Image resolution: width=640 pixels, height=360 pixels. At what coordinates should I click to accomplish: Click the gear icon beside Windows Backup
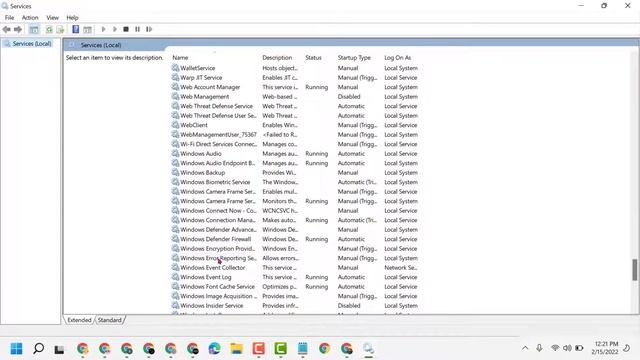(x=175, y=172)
